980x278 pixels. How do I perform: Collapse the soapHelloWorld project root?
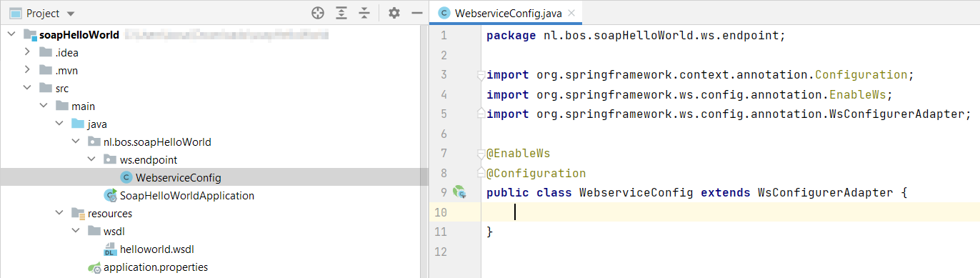point(12,34)
